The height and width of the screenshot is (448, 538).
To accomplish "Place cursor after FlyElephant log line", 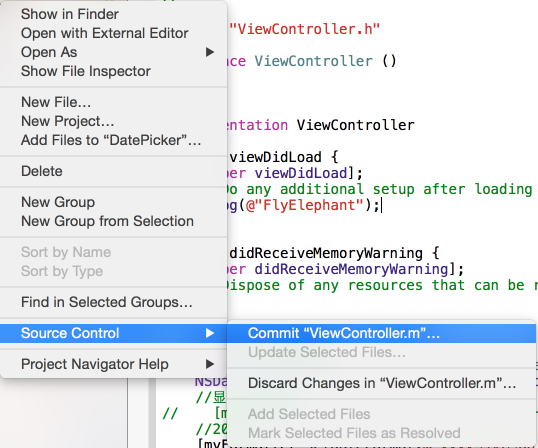I will pyautogui.click(x=382, y=205).
